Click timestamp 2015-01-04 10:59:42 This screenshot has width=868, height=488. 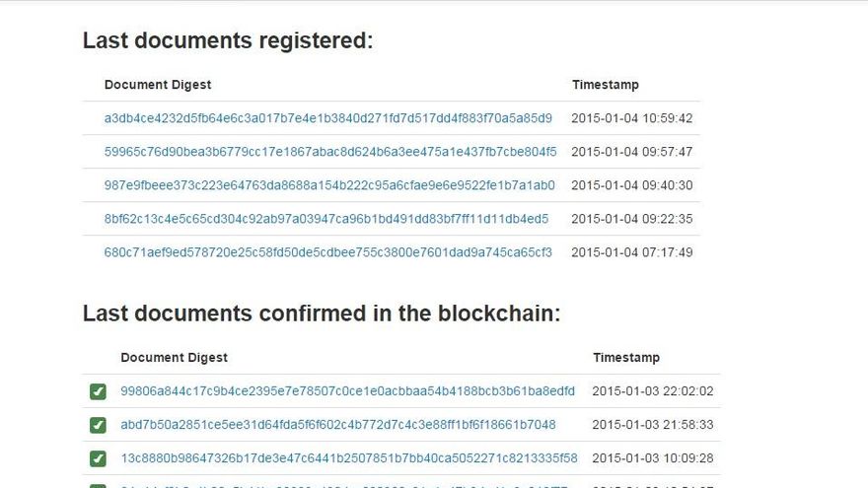tap(632, 118)
